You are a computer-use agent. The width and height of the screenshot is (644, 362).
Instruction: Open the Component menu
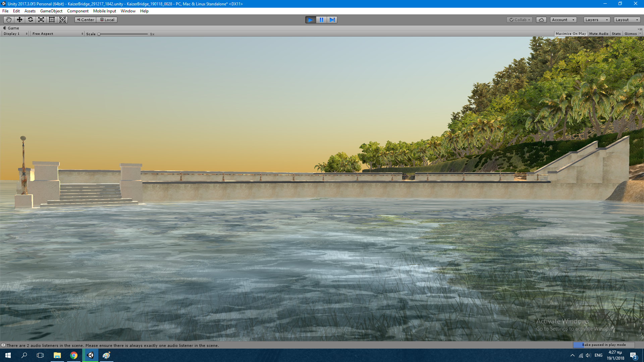[77, 11]
